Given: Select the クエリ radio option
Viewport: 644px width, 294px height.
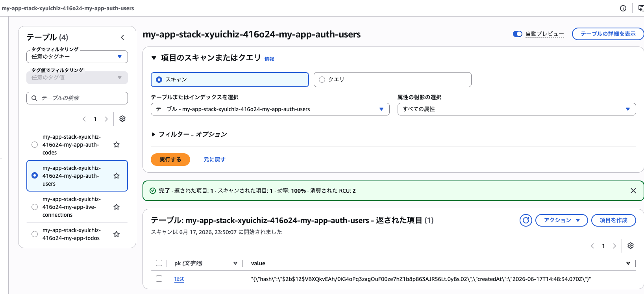Looking at the screenshot, I should (392, 80).
